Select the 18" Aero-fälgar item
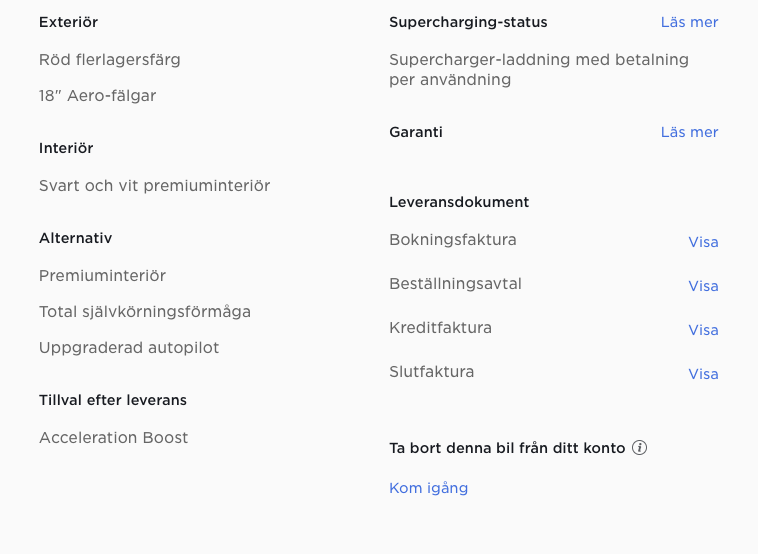 [x=97, y=96]
